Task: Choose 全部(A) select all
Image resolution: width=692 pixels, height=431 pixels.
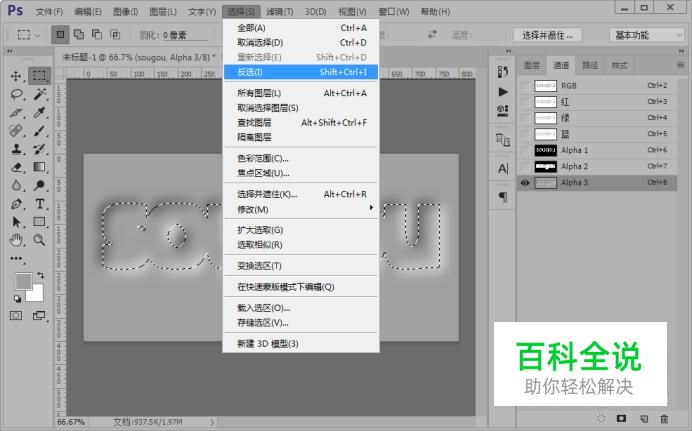Action: (301, 28)
